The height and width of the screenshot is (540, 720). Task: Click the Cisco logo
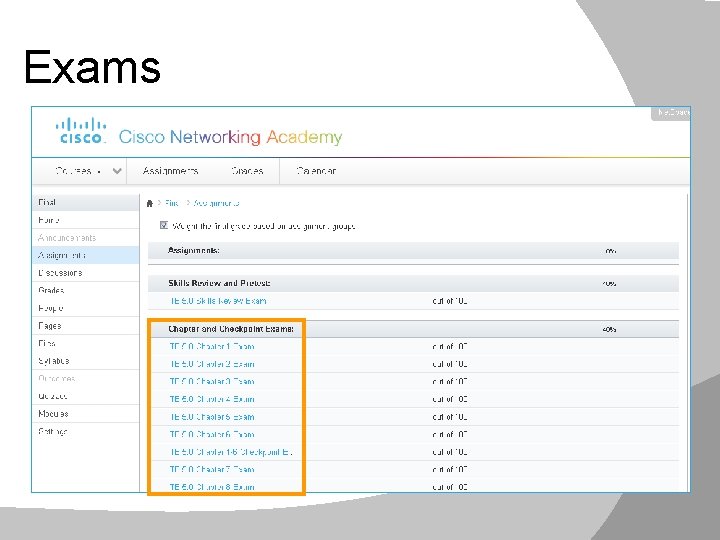[x=81, y=131]
